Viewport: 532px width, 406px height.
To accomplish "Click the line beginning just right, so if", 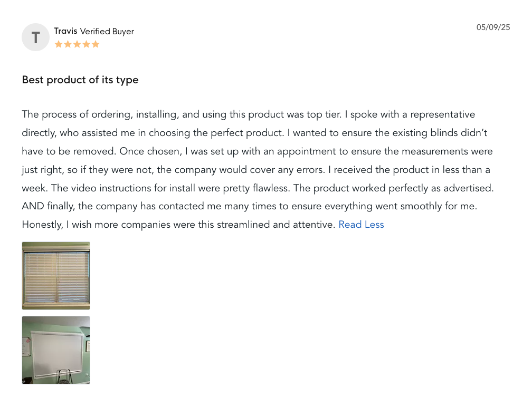I will [256, 169].
